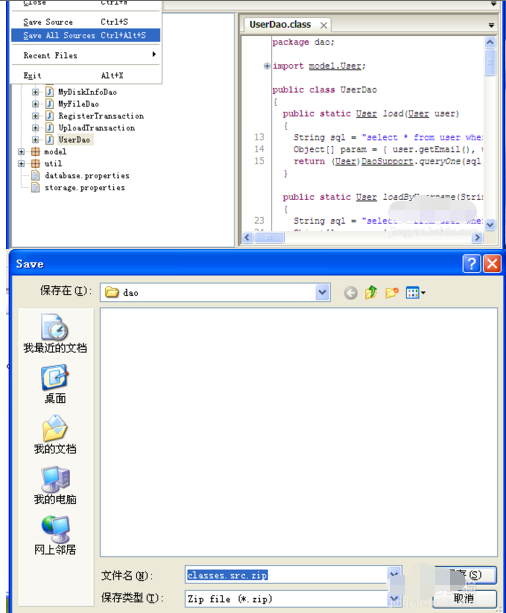Viewport: 506px width, 613px height.
Task: Go up one folder level
Action: (371, 292)
